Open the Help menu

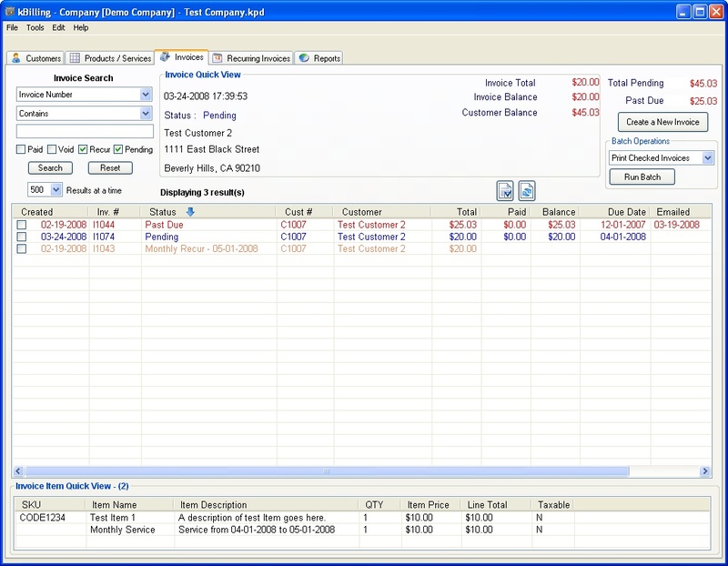click(x=81, y=27)
